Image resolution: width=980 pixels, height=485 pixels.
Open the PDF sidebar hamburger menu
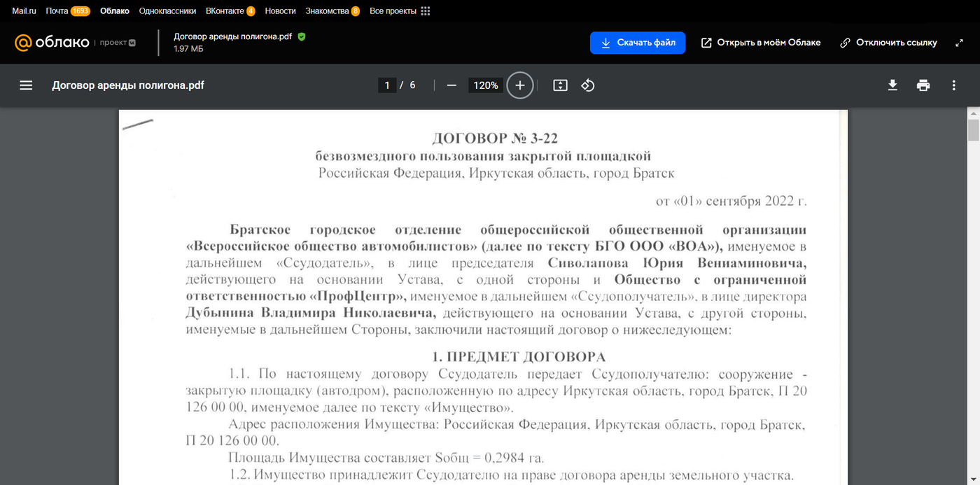pyautogui.click(x=26, y=85)
